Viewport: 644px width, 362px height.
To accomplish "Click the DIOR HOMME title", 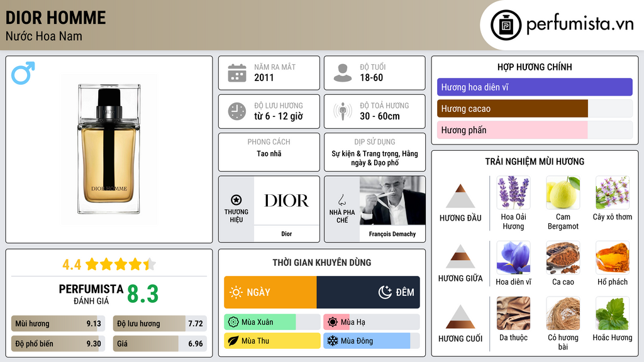I will coord(56,18).
